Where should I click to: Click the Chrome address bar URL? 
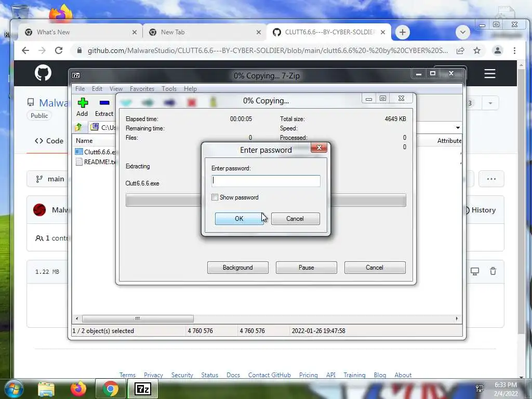[268, 50]
